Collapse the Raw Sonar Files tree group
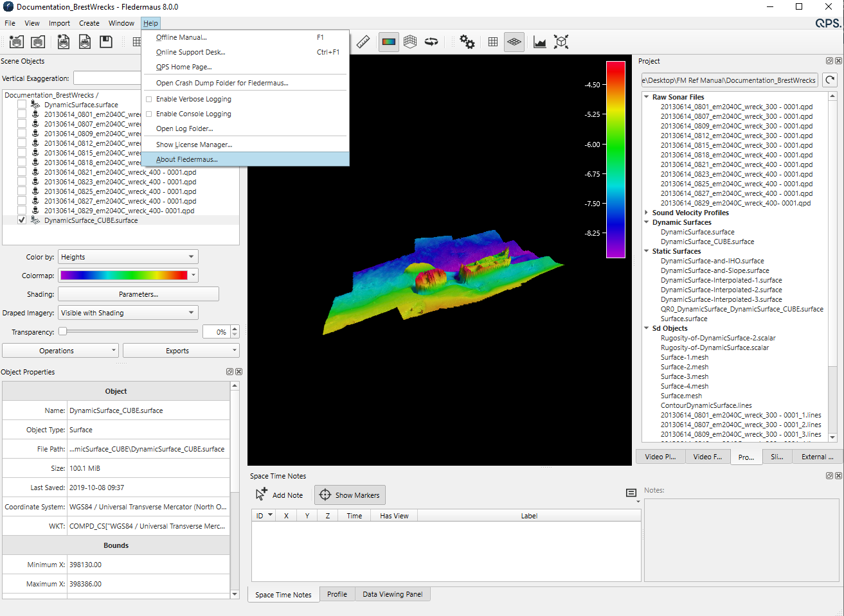Viewport: 844px width, 616px height. (x=646, y=97)
